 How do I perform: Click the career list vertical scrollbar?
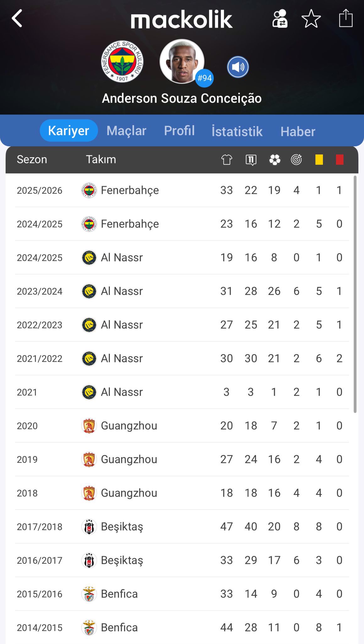coord(355,294)
